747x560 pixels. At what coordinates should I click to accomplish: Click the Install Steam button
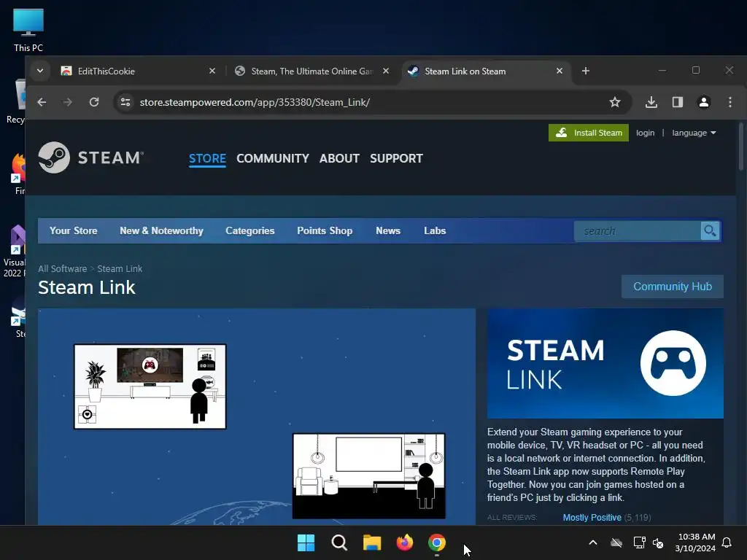click(x=589, y=133)
